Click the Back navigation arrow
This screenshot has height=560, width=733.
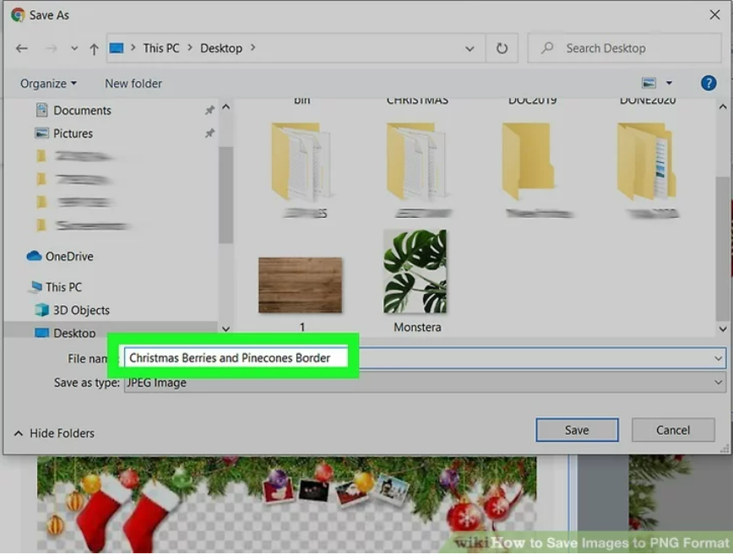22,49
